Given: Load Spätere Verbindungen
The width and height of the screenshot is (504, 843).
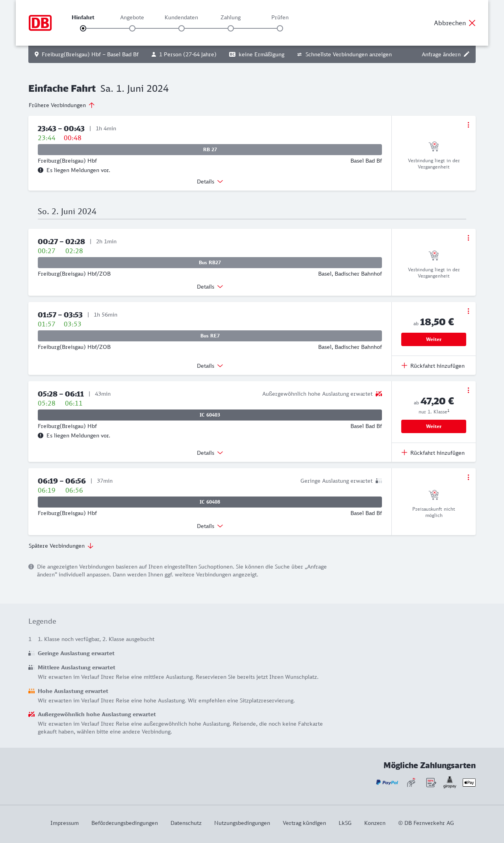Looking at the screenshot, I should pos(61,546).
